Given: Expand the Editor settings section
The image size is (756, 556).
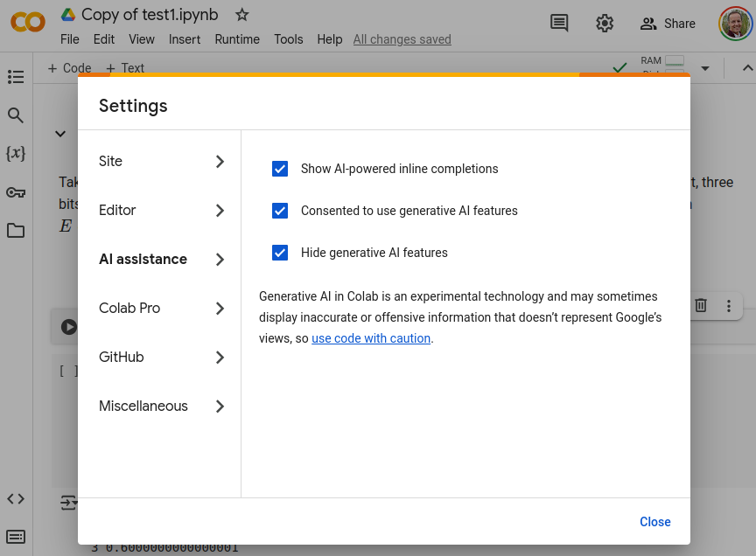Looking at the screenshot, I should [x=160, y=211].
